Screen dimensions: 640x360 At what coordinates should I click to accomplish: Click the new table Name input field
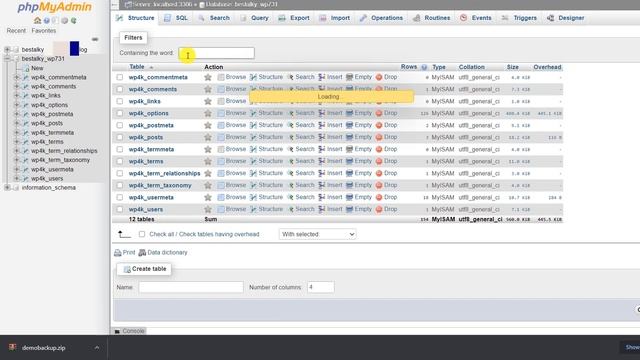191,287
